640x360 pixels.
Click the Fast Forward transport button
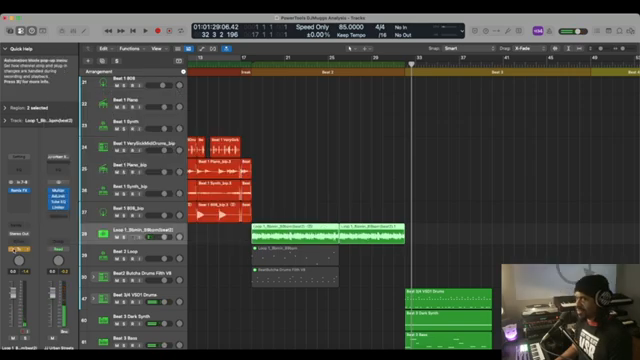(x=121, y=31)
